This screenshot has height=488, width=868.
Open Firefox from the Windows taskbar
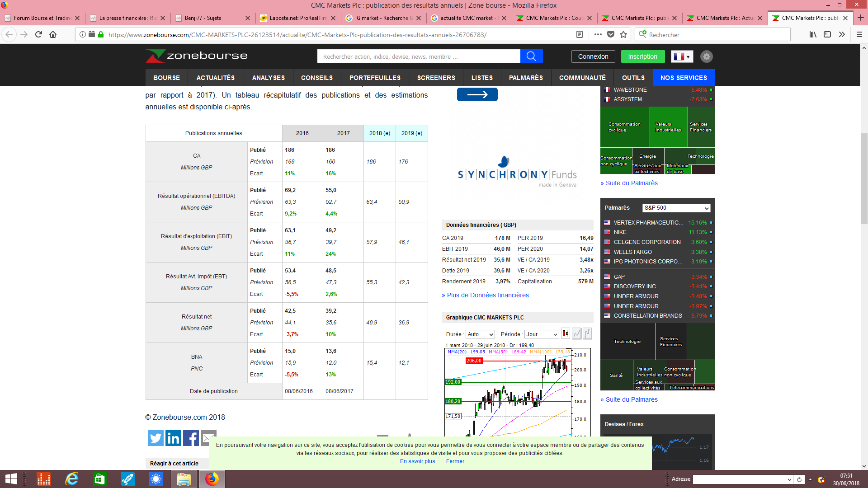212,479
